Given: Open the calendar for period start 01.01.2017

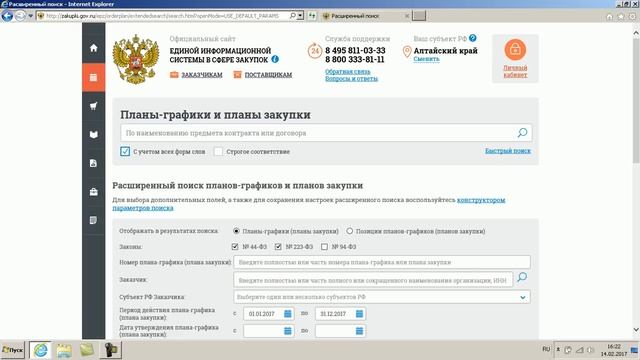Looking at the screenshot, I should tap(288, 313).
